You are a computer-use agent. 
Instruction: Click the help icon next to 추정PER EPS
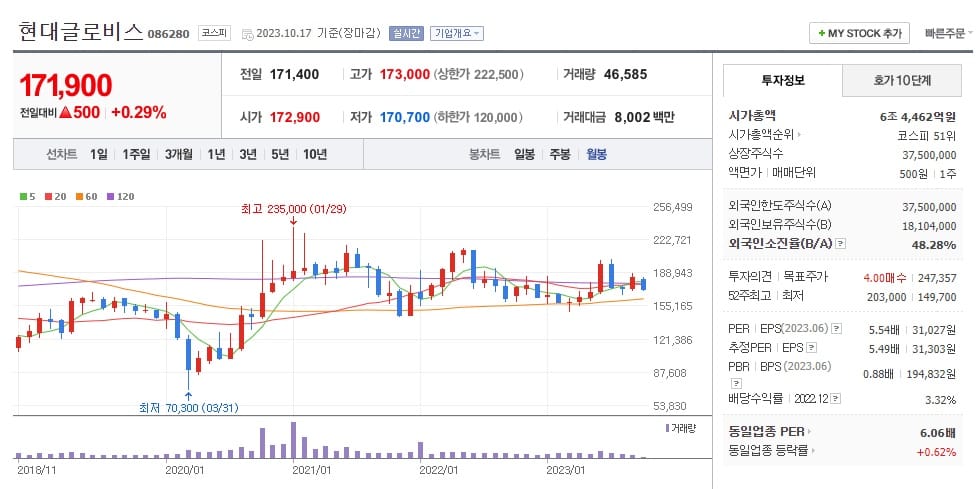coord(811,348)
